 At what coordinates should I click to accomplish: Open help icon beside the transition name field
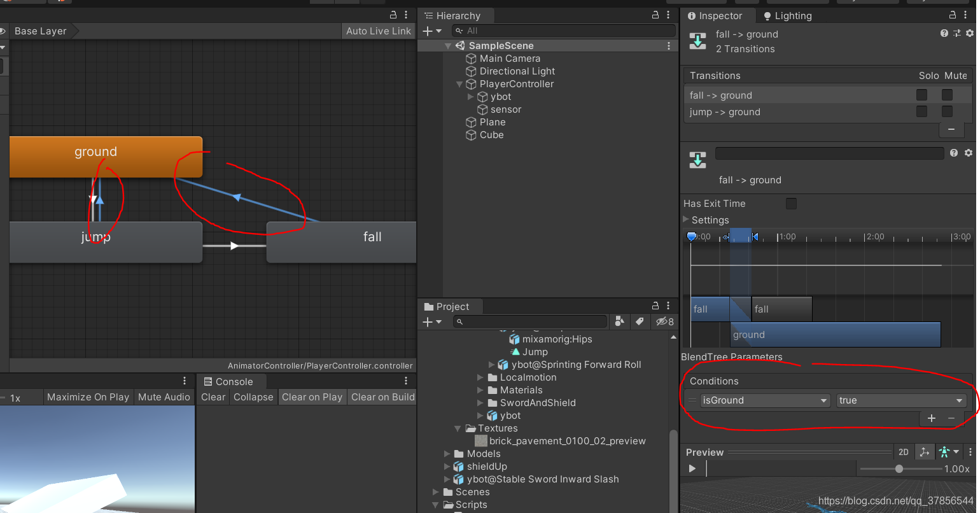pyautogui.click(x=954, y=153)
